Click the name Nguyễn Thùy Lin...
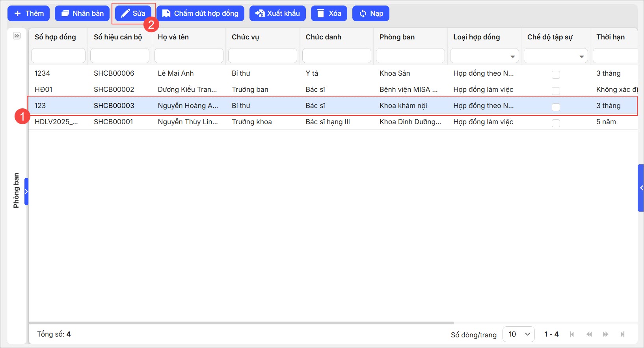644x348 pixels. tap(188, 122)
